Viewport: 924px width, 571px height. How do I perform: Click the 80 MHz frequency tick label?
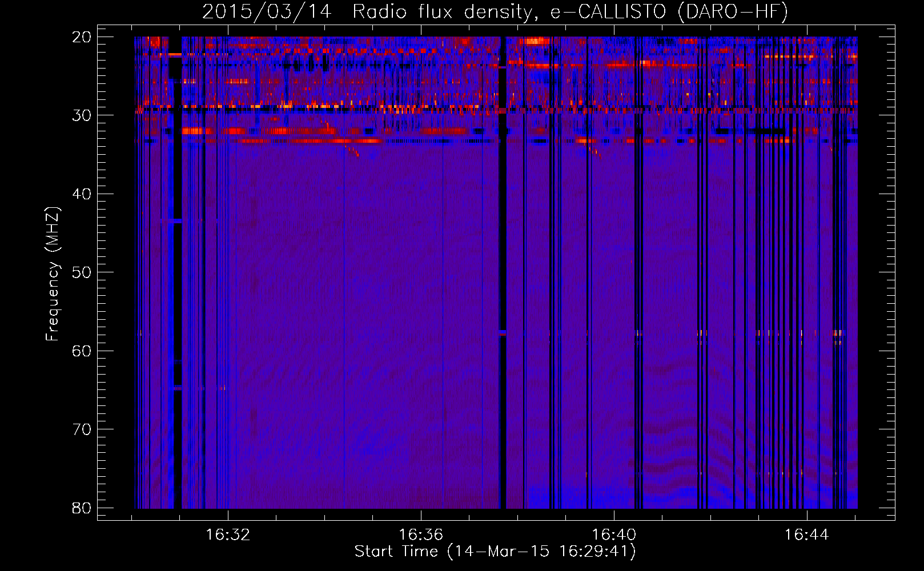82,508
